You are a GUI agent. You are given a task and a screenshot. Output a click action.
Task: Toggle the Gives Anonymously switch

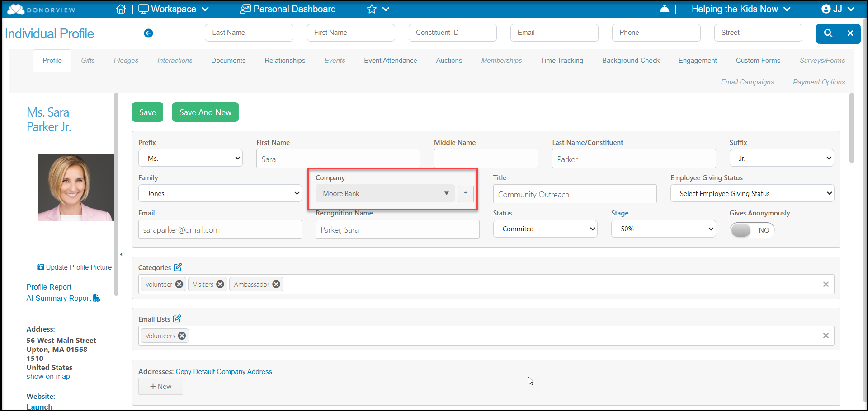coord(752,230)
